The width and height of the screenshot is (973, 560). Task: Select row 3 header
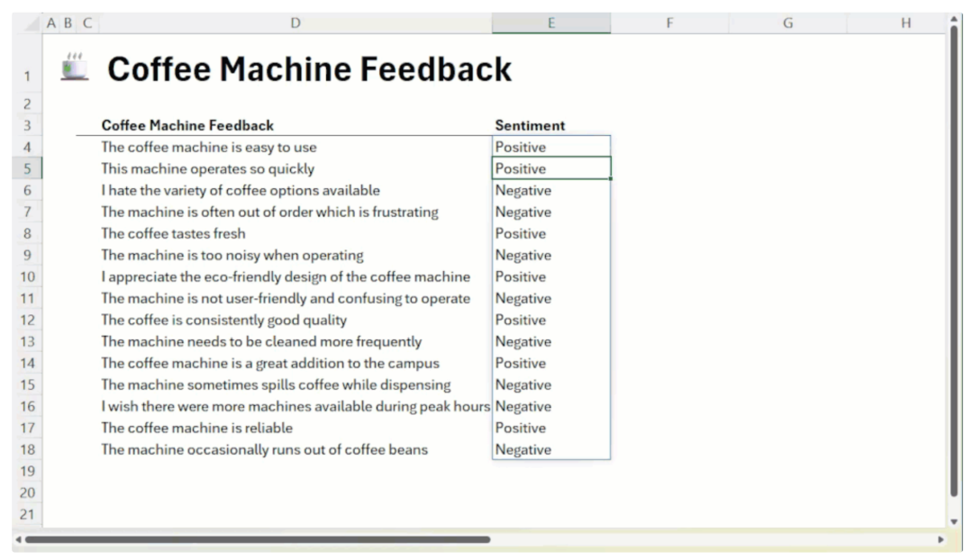pyautogui.click(x=27, y=125)
